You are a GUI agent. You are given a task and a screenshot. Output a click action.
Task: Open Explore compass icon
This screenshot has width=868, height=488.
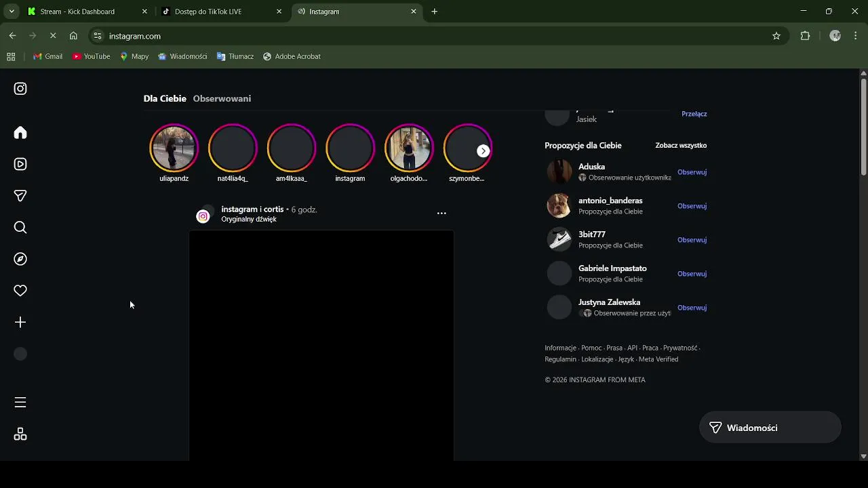click(x=20, y=259)
